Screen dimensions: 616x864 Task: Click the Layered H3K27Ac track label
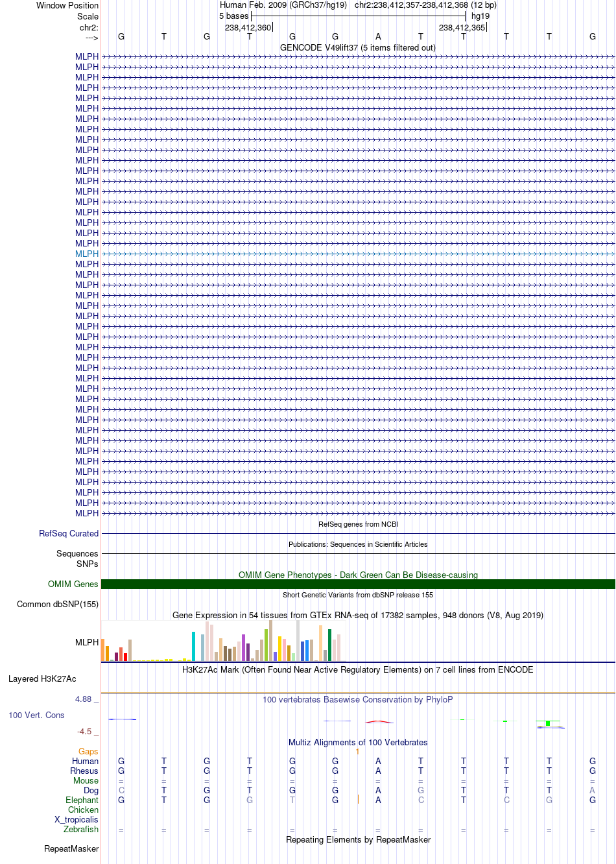(x=42, y=678)
